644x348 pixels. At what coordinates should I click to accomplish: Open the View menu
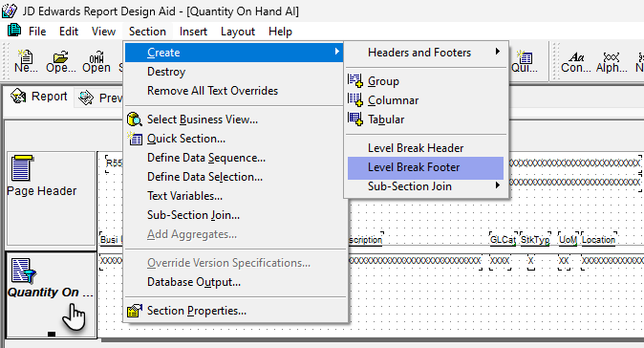pyautogui.click(x=103, y=32)
